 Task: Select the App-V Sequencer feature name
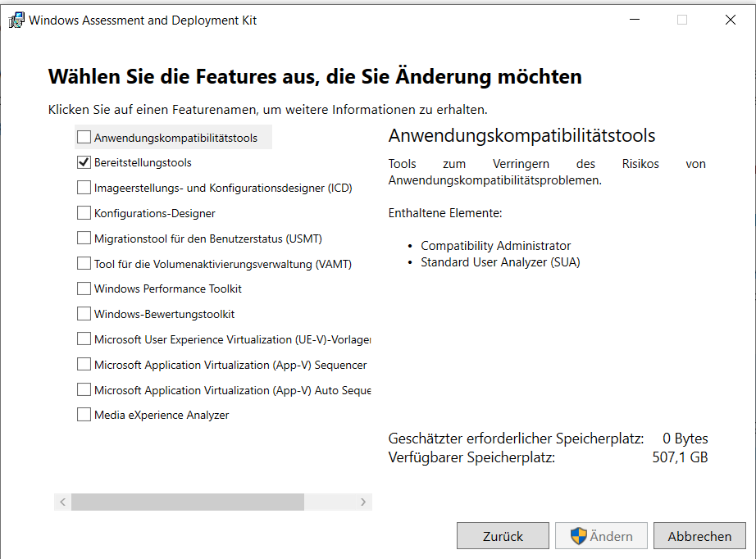pos(230,365)
